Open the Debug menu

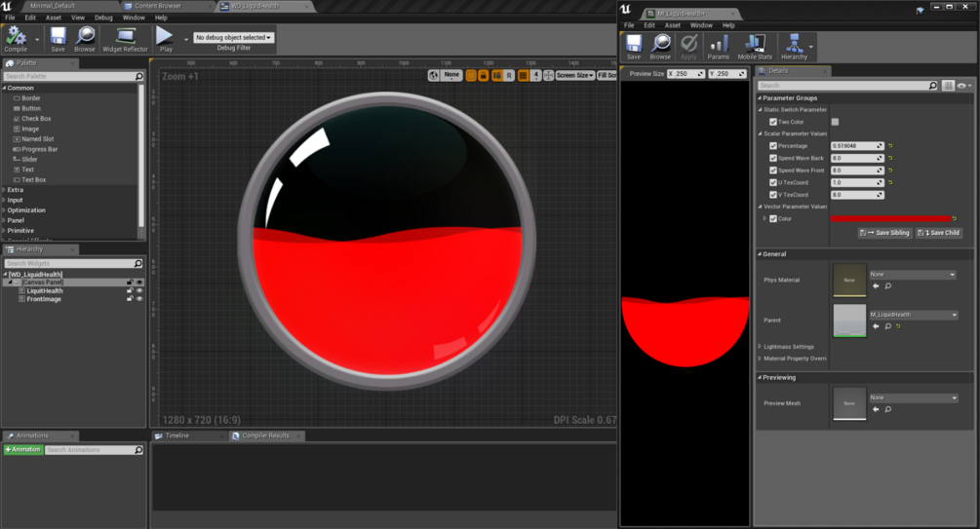click(103, 18)
